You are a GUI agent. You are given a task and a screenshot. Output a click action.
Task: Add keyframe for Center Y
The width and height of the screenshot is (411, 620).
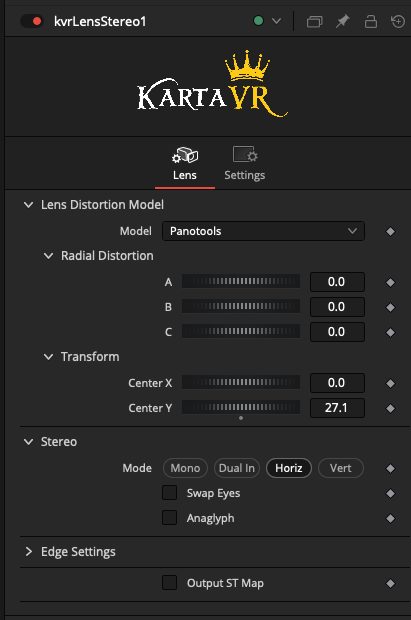(x=390, y=408)
